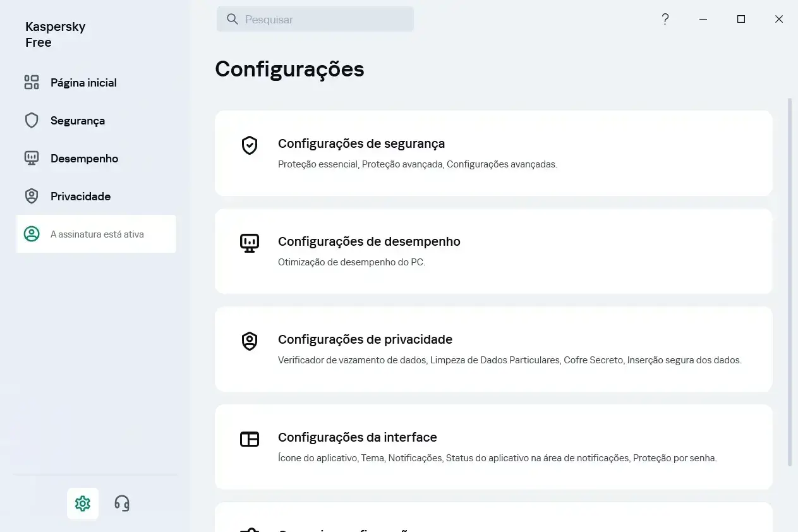The width and height of the screenshot is (798, 532).
Task: Click the help question mark icon
Action: click(x=665, y=19)
